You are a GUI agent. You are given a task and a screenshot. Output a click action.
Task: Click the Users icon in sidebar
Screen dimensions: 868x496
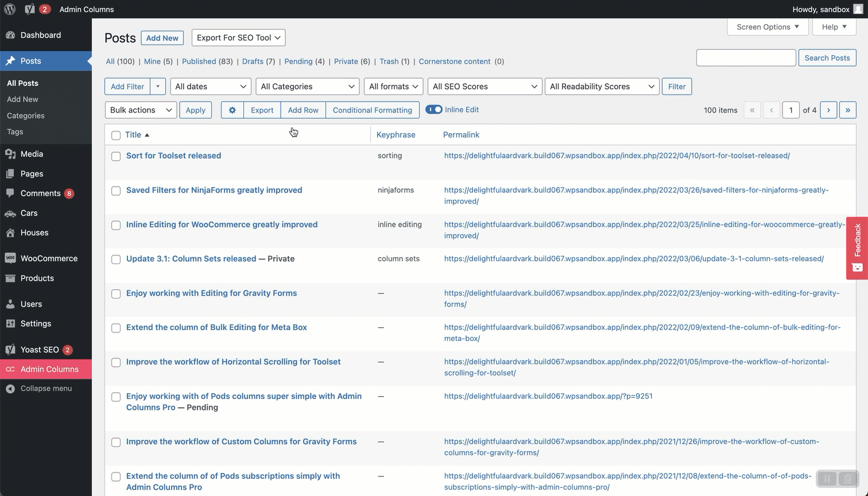tap(10, 304)
